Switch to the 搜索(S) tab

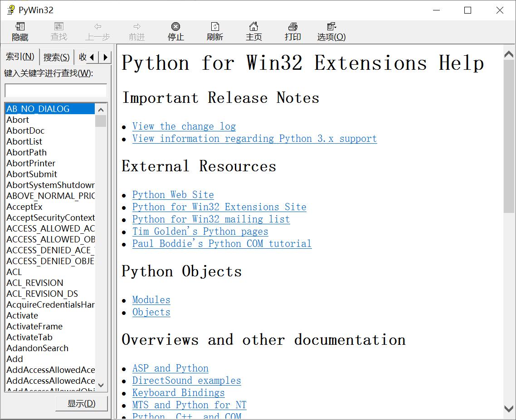56,57
